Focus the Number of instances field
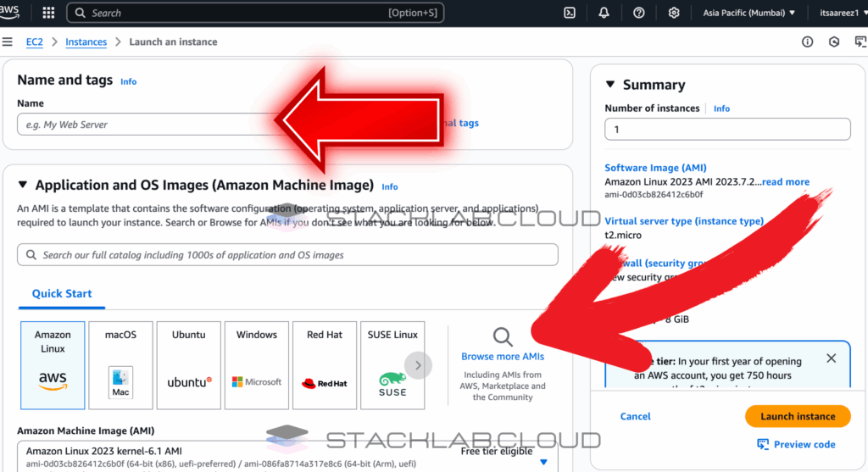This screenshot has width=868, height=472. pos(727,129)
